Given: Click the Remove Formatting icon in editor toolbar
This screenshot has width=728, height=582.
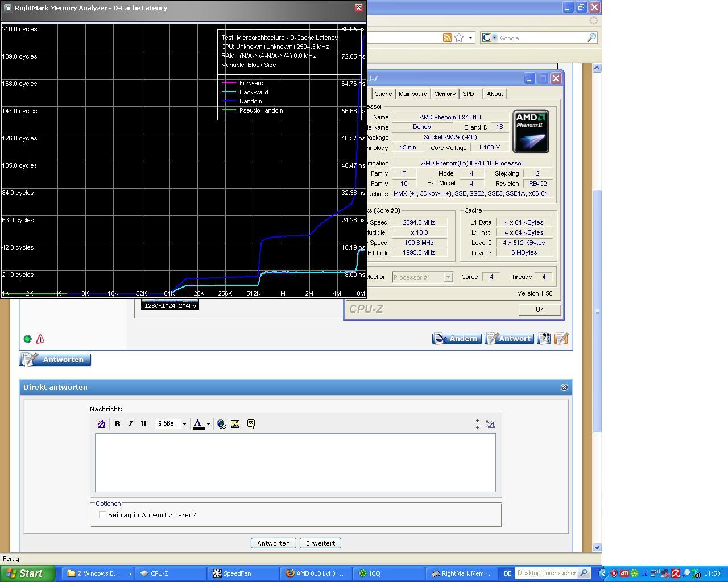Looking at the screenshot, I should 101,424.
